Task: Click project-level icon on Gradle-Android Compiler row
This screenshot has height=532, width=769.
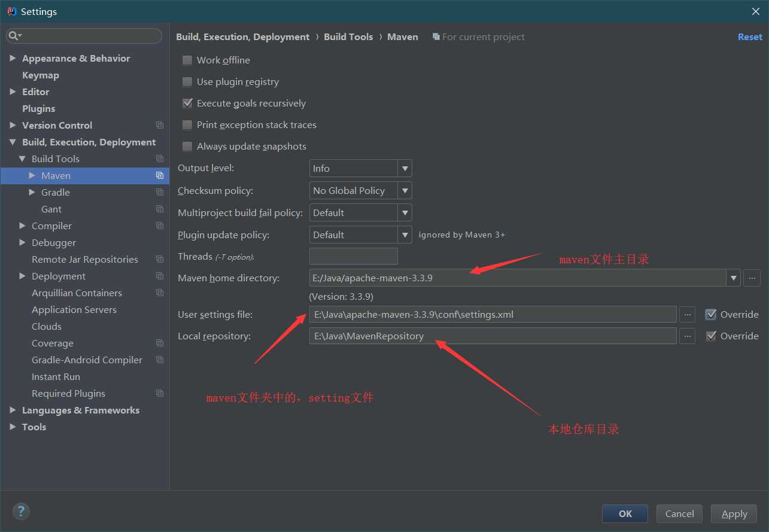Action: pos(160,360)
